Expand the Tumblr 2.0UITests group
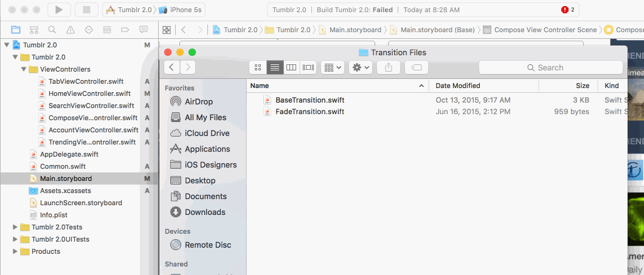Viewport: 644px width, 275px height. point(15,239)
